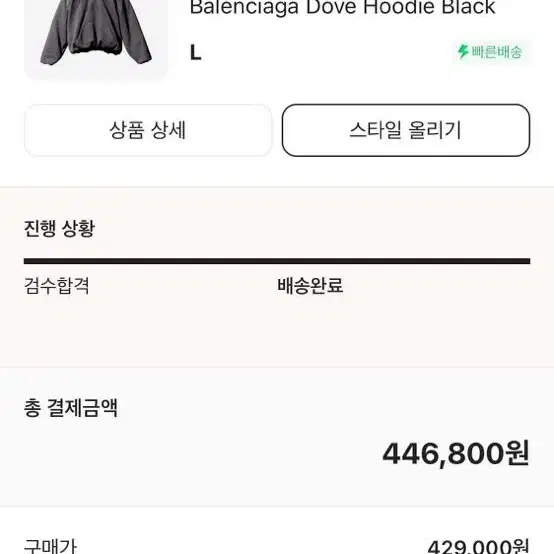This screenshot has width=554, height=554.
Task: Tap the 총 결제금액 heading
Action: (x=71, y=408)
